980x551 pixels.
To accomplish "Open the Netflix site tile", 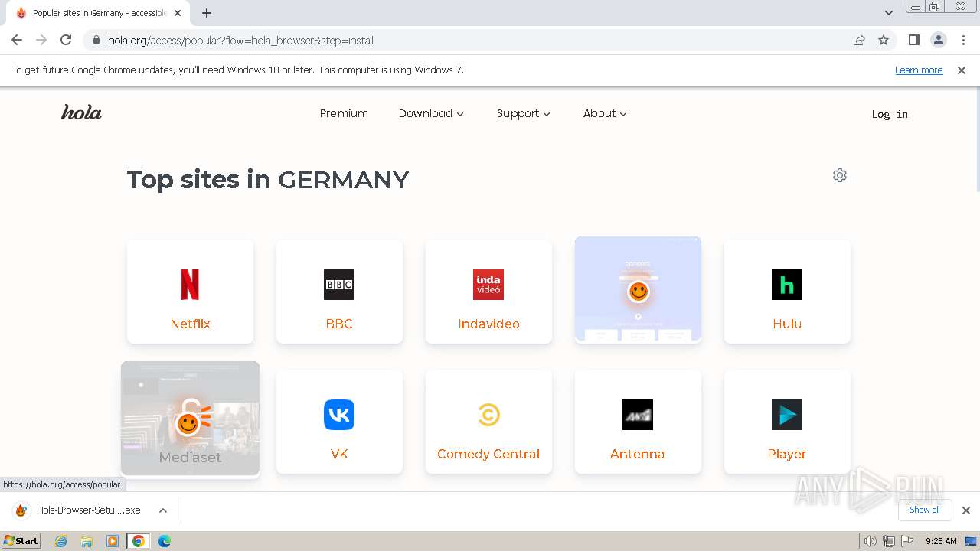I will pos(190,292).
